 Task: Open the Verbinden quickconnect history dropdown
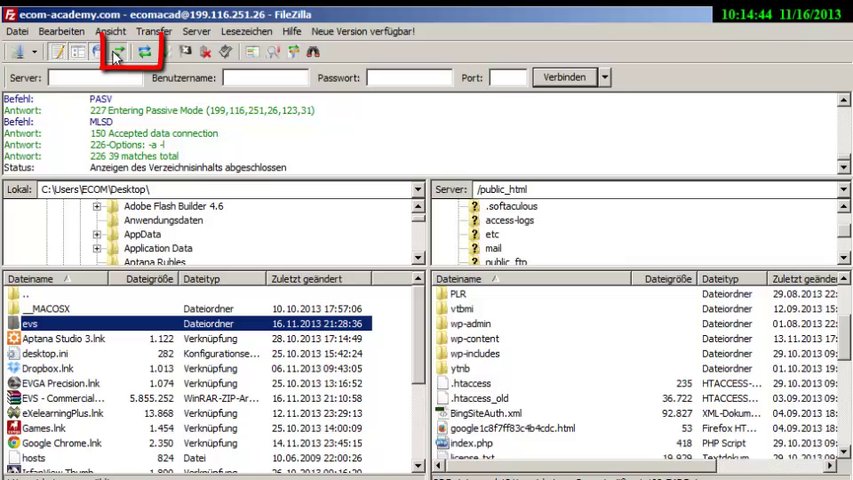605,77
